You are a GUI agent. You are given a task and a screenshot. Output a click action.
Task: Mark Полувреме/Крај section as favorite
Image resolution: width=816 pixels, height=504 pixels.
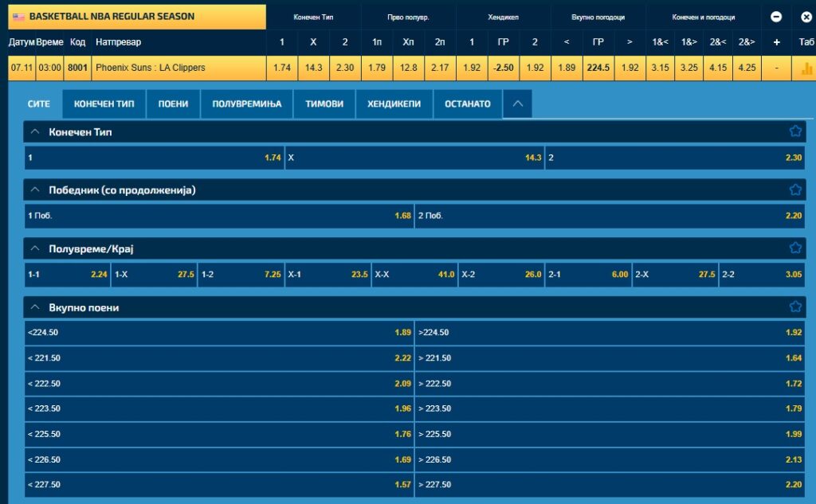(794, 248)
